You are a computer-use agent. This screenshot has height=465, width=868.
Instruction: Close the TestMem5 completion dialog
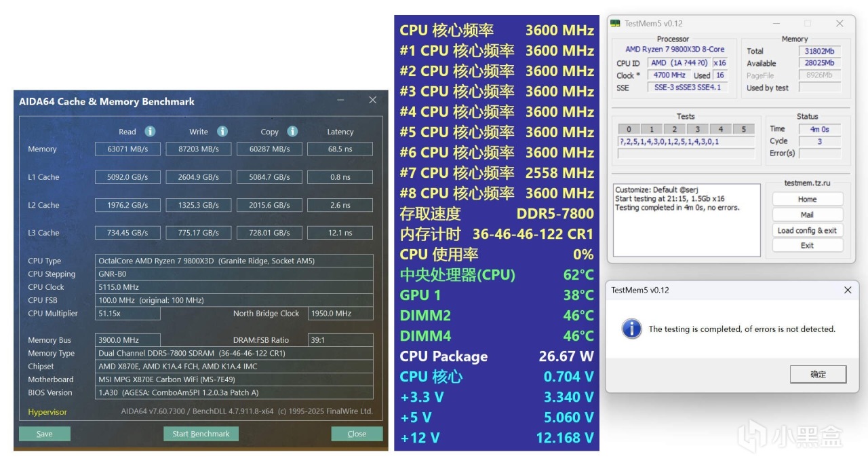(847, 290)
